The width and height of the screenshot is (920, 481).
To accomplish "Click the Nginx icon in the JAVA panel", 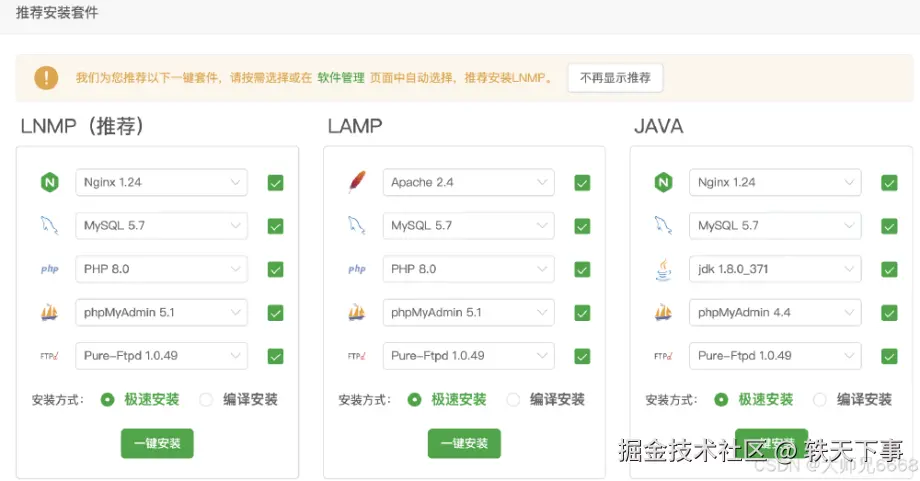I will tap(664, 182).
